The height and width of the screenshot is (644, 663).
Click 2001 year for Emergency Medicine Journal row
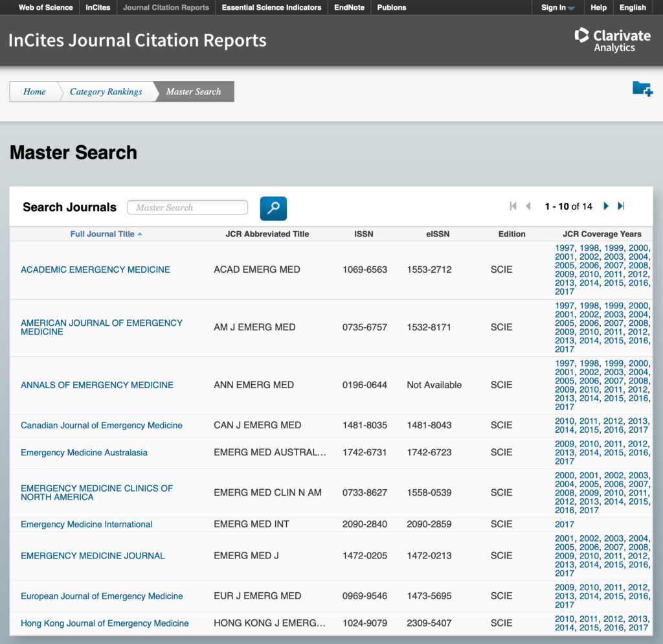point(565,538)
